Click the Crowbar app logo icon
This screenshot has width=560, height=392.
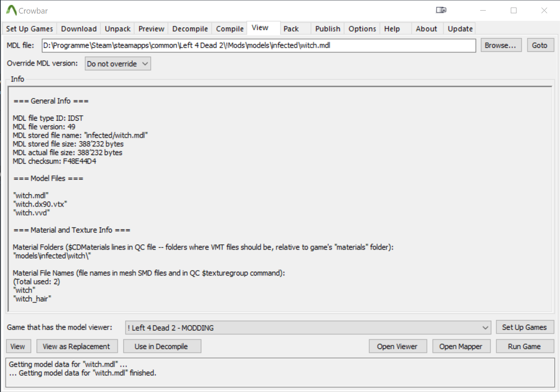(11, 10)
